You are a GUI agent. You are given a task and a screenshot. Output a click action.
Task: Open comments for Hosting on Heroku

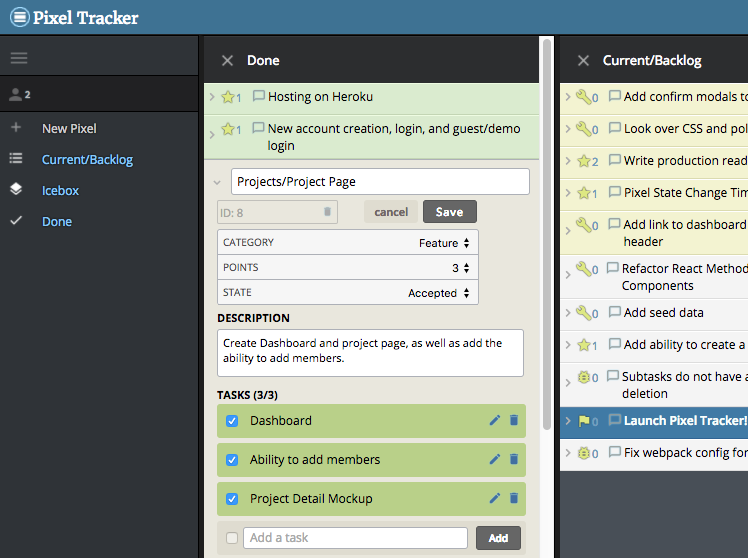pos(259,96)
